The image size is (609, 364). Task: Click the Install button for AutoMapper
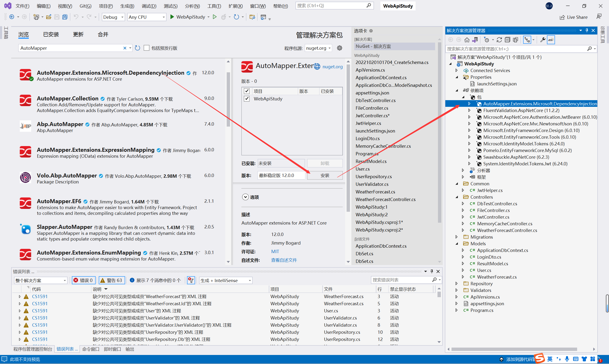pos(324,176)
